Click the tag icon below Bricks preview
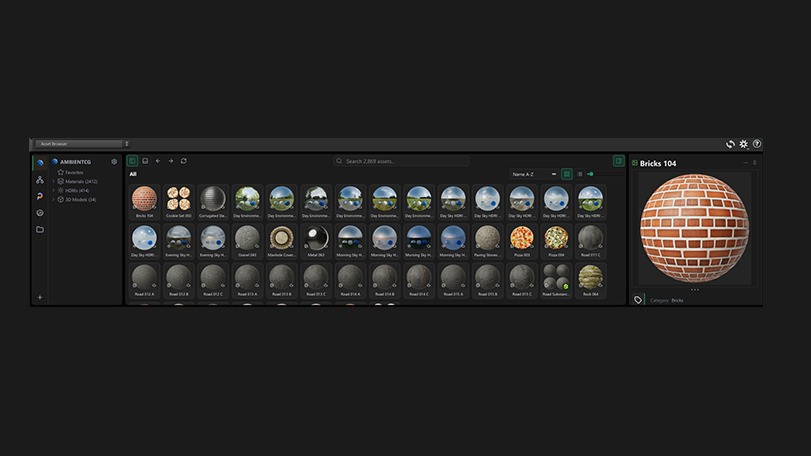Viewport: 811px width, 456px height. (638, 300)
